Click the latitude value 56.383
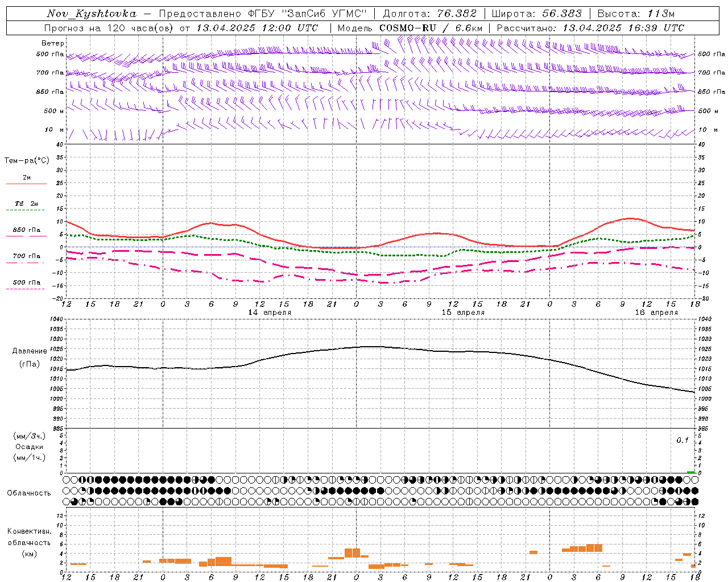728x582 pixels. [562, 14]
